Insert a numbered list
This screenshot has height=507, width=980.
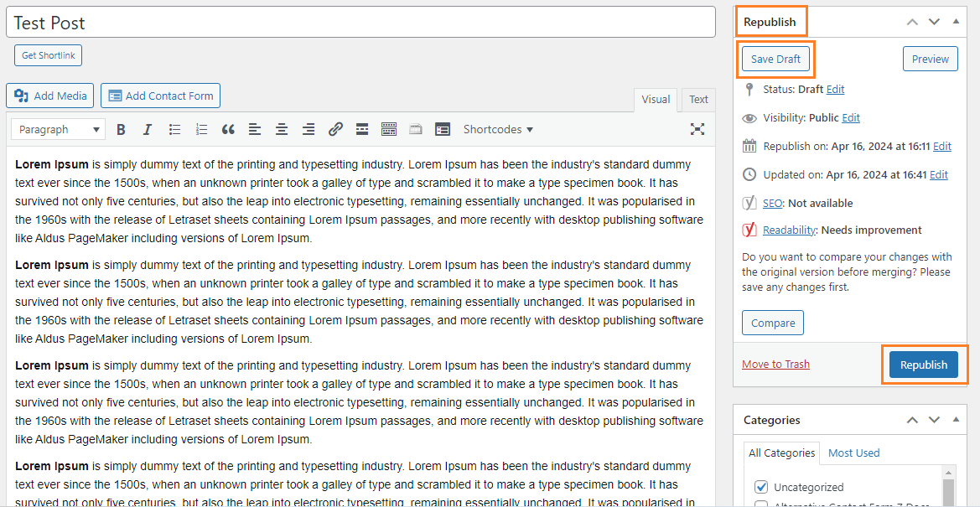coord(201,129)
